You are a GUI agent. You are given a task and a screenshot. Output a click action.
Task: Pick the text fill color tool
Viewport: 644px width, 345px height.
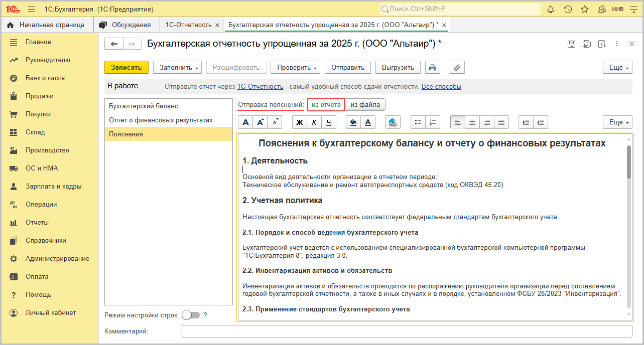click(353, 122)
